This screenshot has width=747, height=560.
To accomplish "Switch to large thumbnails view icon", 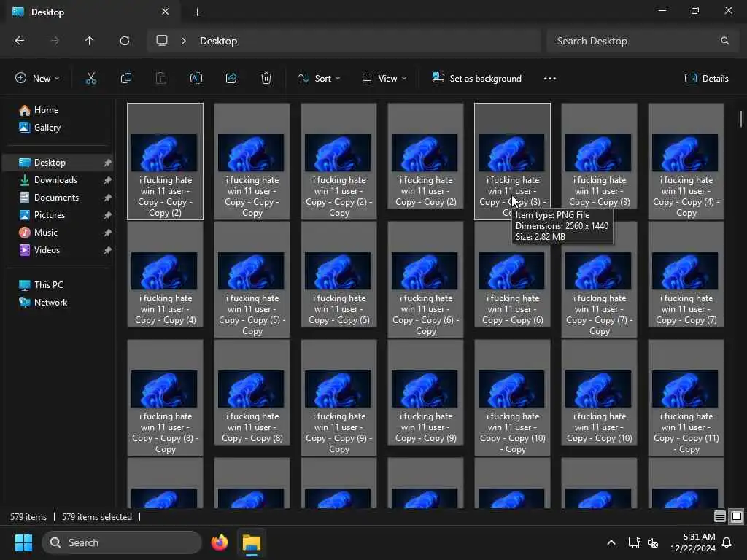I will click(x=737, y=517).
